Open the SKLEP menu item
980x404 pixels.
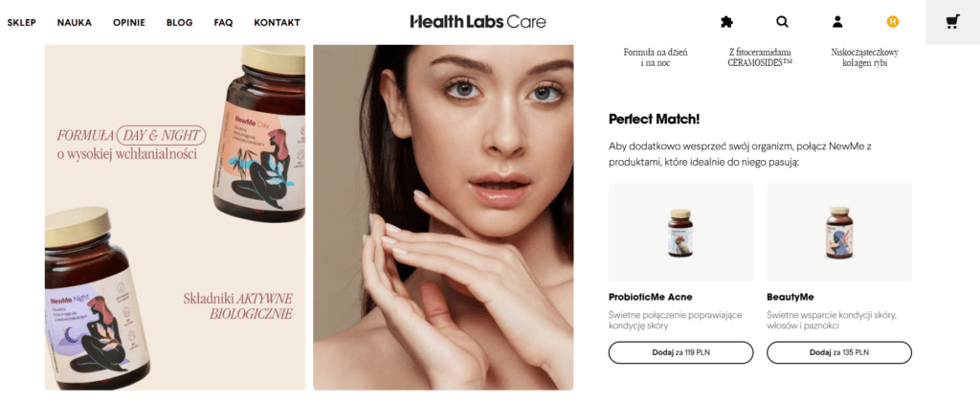coord(22,23)
